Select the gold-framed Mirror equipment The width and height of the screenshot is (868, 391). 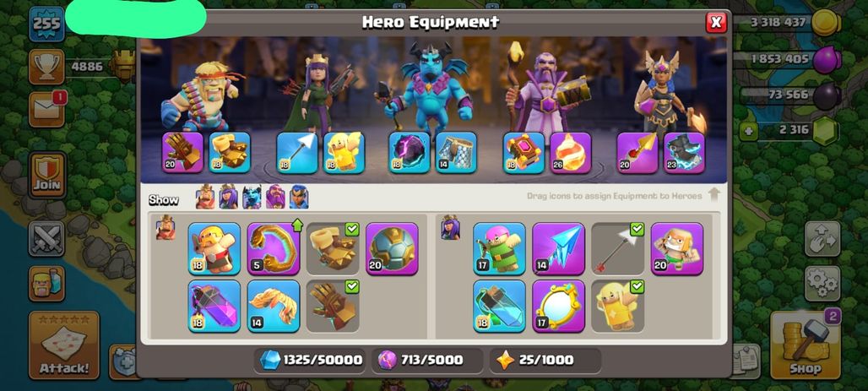[x=559, y=306]
